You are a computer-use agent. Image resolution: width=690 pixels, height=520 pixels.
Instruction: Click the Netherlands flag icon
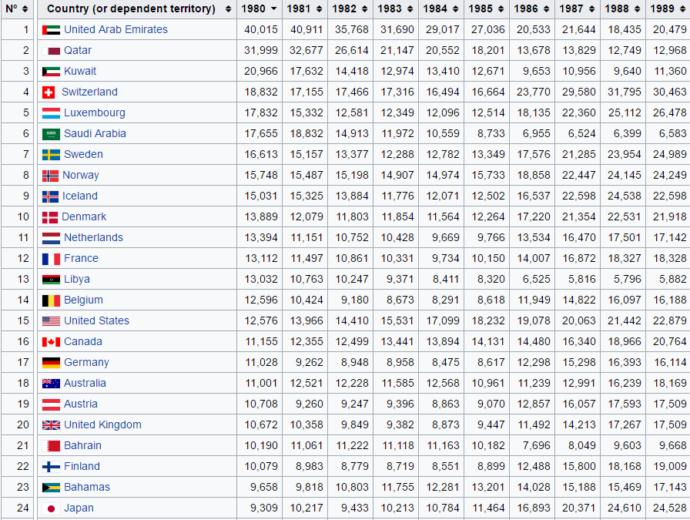(x=51, y=238)
